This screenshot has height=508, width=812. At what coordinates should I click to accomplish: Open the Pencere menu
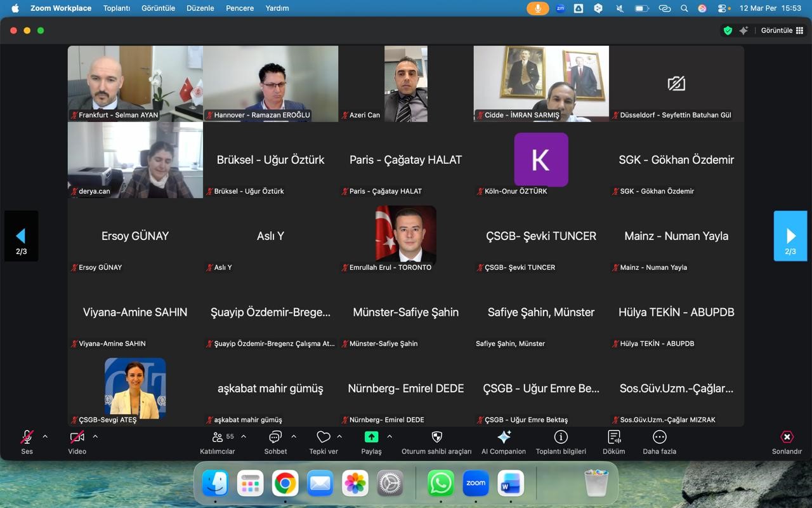(240, 8)
